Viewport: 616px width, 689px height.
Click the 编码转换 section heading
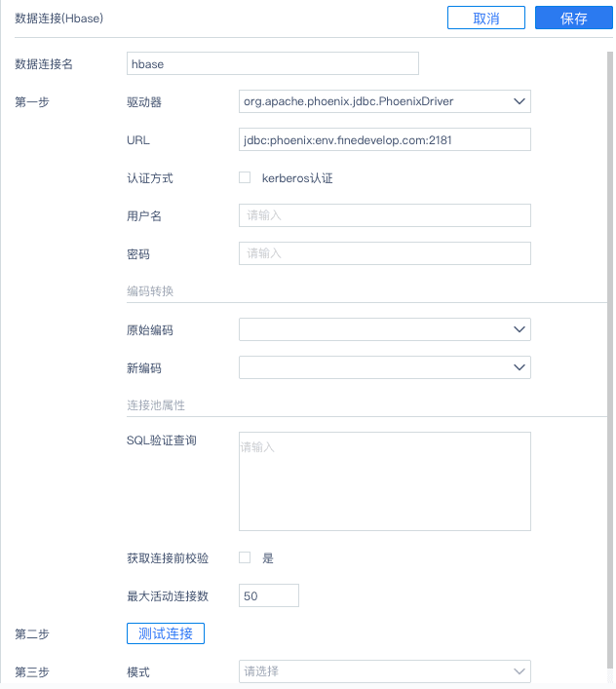[150, 291]
